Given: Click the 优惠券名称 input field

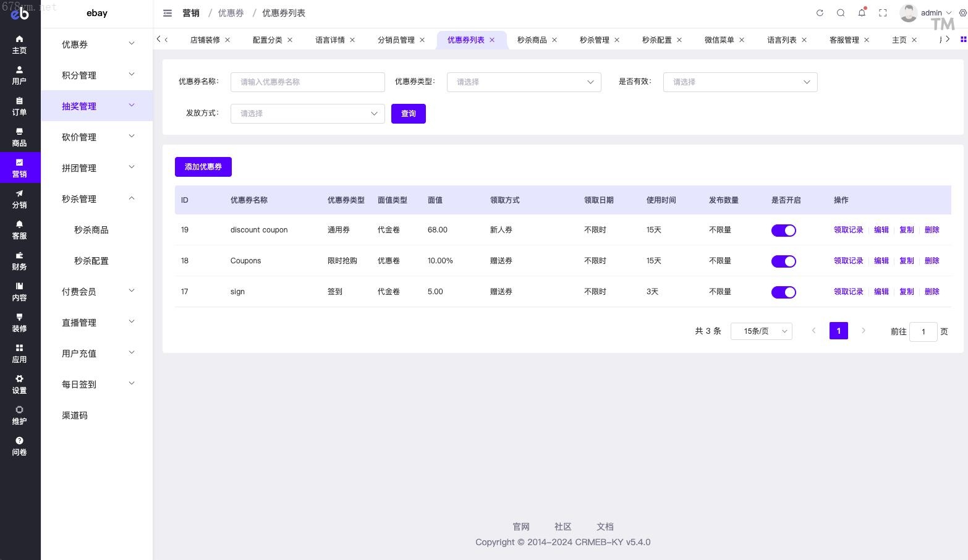Looking at the screenshot, I should point(307,82).
